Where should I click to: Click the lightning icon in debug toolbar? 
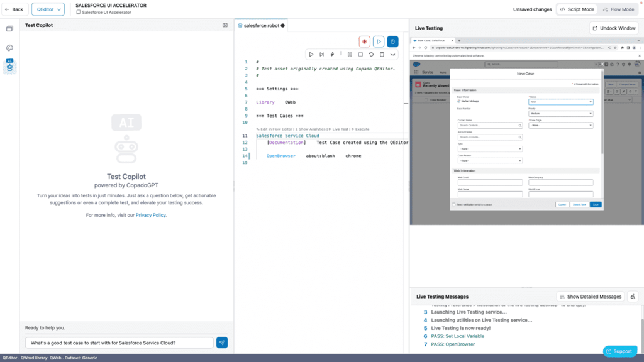332,54
